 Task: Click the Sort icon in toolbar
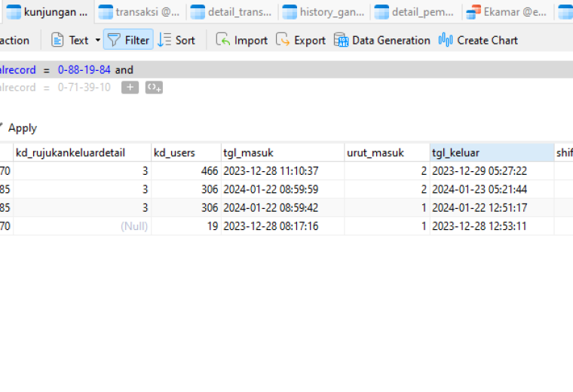164,40
